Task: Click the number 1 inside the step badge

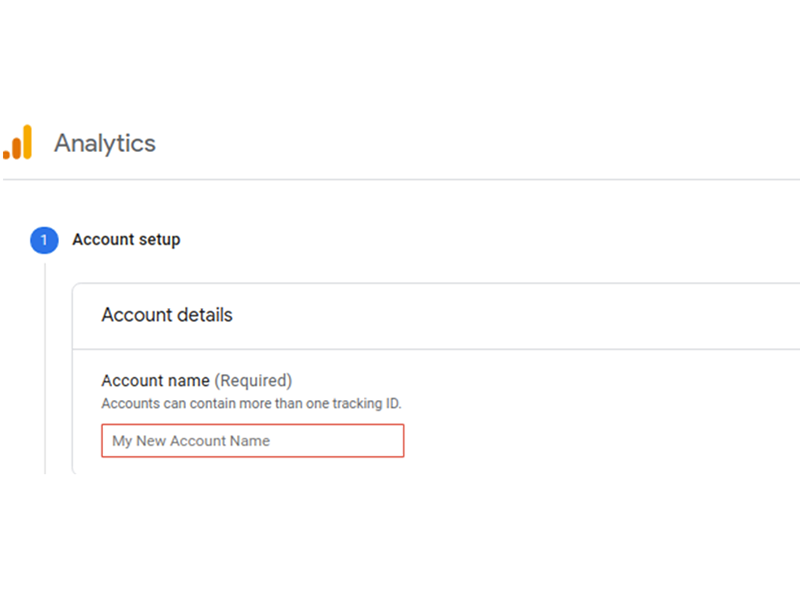Action: tap(44, 240)
